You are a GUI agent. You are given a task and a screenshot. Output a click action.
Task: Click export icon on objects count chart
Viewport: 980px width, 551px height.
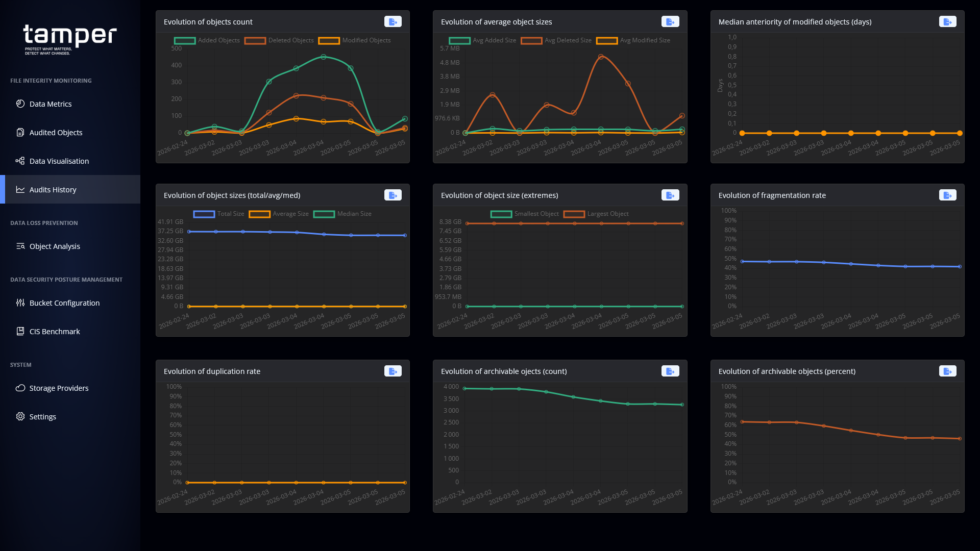(x=393, y=22)
